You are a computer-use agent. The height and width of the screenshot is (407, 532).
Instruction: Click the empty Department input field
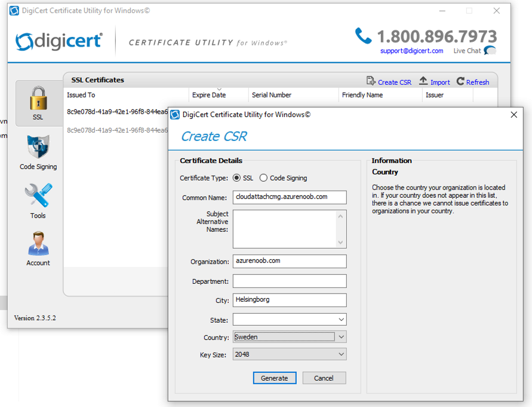coord(290,281)
